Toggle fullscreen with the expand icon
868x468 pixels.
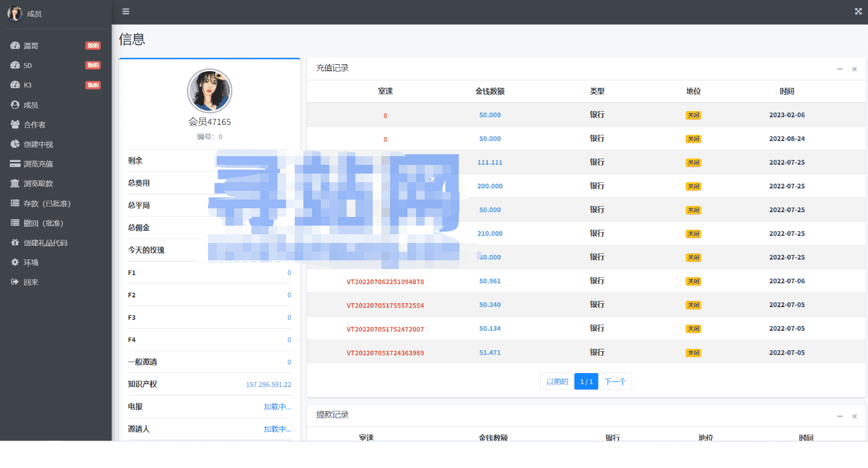[x=858, y=12]
